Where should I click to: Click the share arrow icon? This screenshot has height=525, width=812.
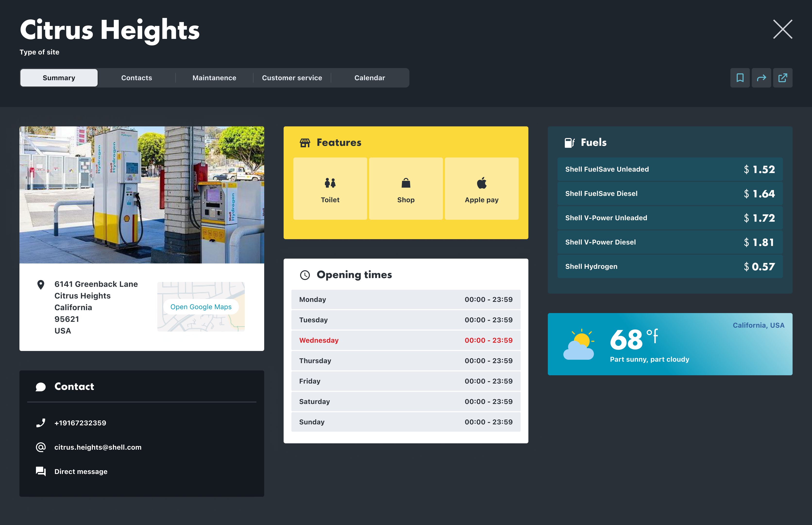[x=761, y=78]
